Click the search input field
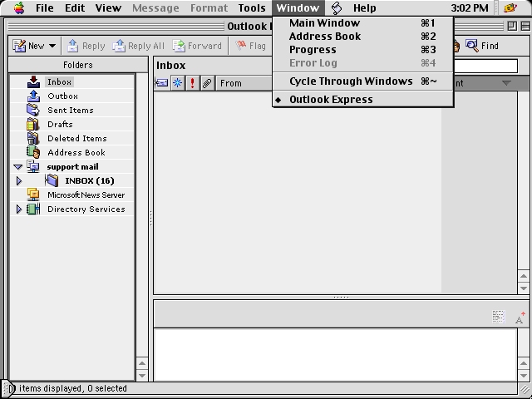The height and width of the screenshot is (399, 532). pos(485,66)
